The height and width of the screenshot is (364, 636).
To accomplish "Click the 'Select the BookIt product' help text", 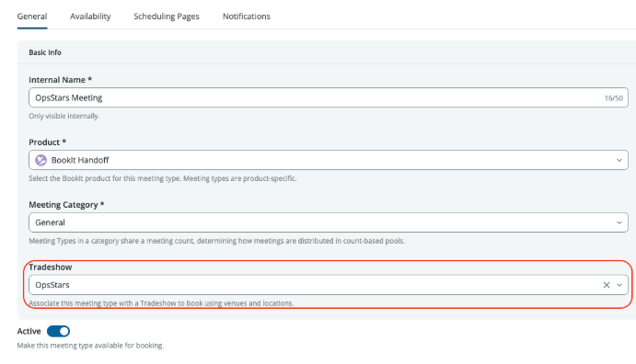I will [163, 178].
